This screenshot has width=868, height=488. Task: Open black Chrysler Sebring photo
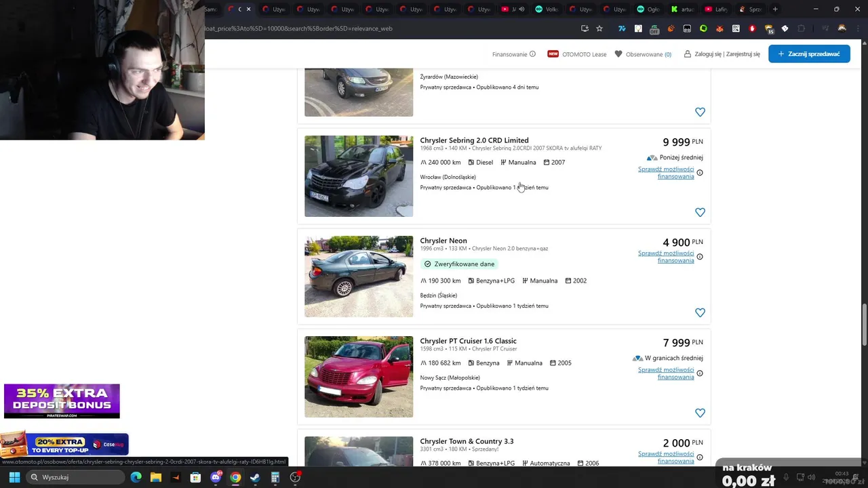point(359,176)
